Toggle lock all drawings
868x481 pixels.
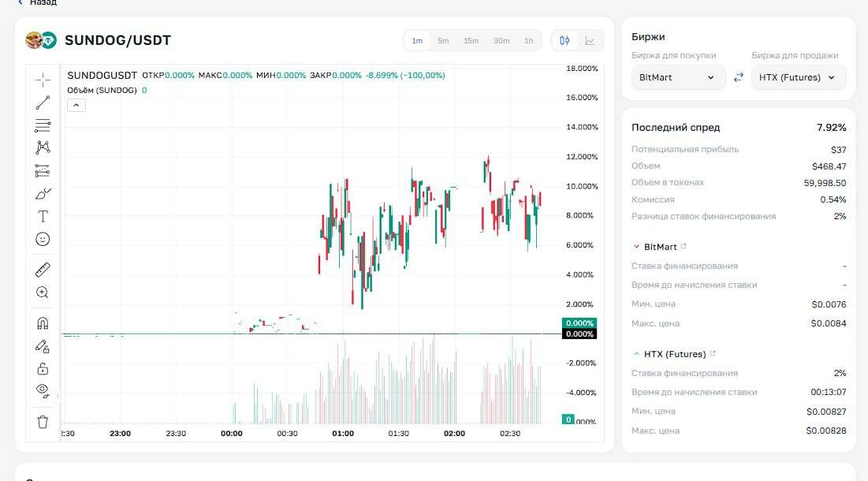[x=43, y=369]
